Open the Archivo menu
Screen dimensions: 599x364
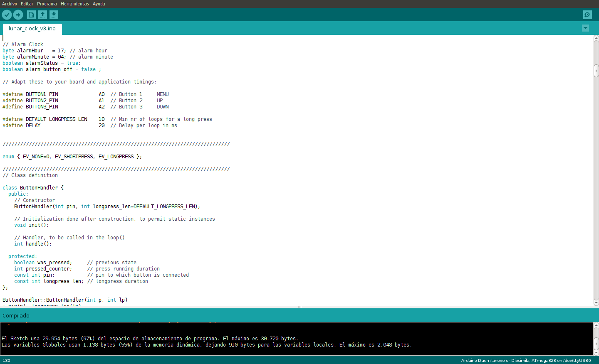pos(10,4)
